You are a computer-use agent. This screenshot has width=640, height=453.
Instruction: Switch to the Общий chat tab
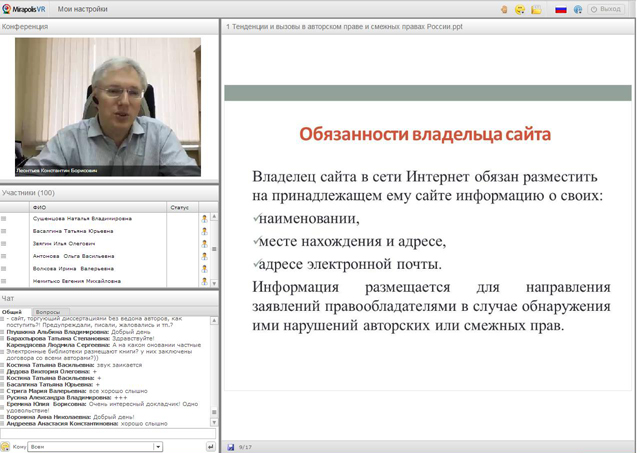pos(12,312)
